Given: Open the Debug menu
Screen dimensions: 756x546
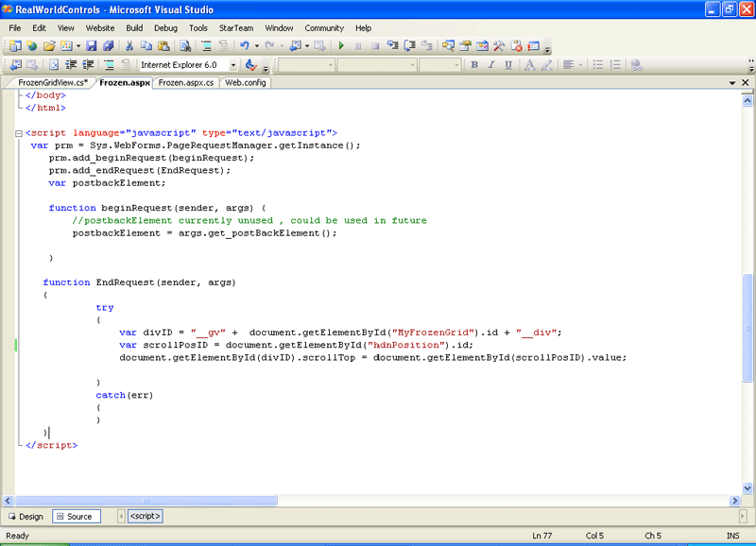Looking at the screenshot, I should pos(165,28).
